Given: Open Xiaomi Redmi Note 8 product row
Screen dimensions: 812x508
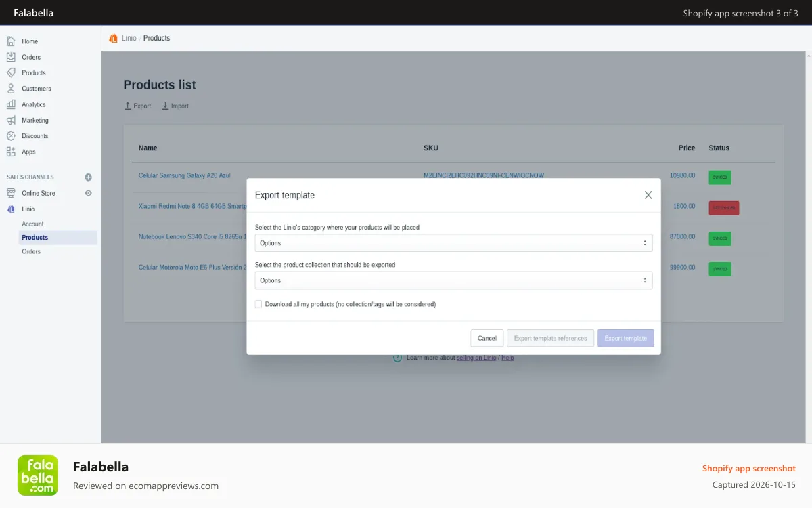Looking at the screenshot, I should click(x=193, y=206).
